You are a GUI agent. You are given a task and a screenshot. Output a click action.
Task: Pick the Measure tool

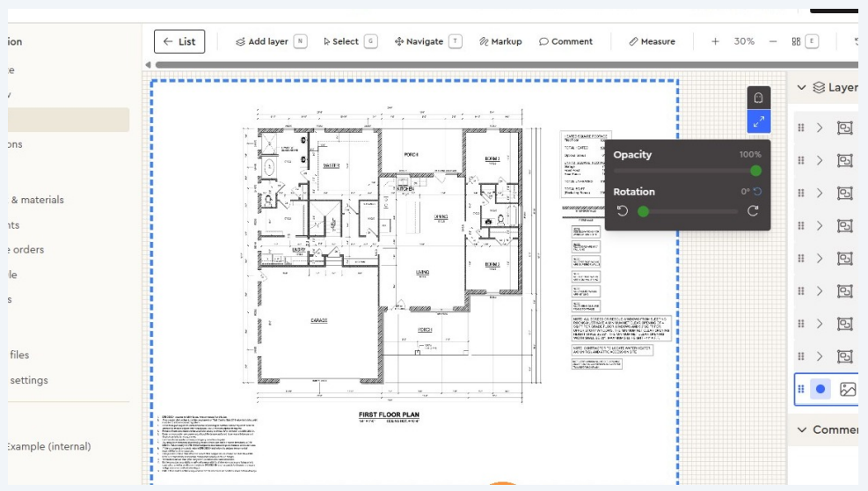(652, 41)
